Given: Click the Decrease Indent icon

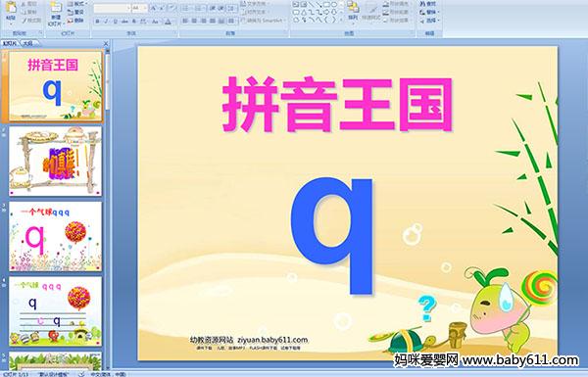Looking at the screenshot, I should [213, 8].
